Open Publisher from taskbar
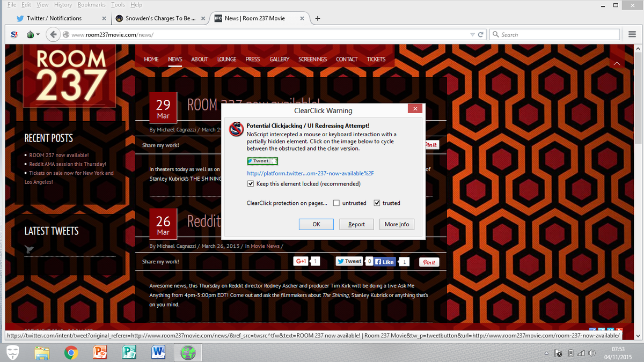This screenshot has width=644, height=362. click(x=129, y=352)
